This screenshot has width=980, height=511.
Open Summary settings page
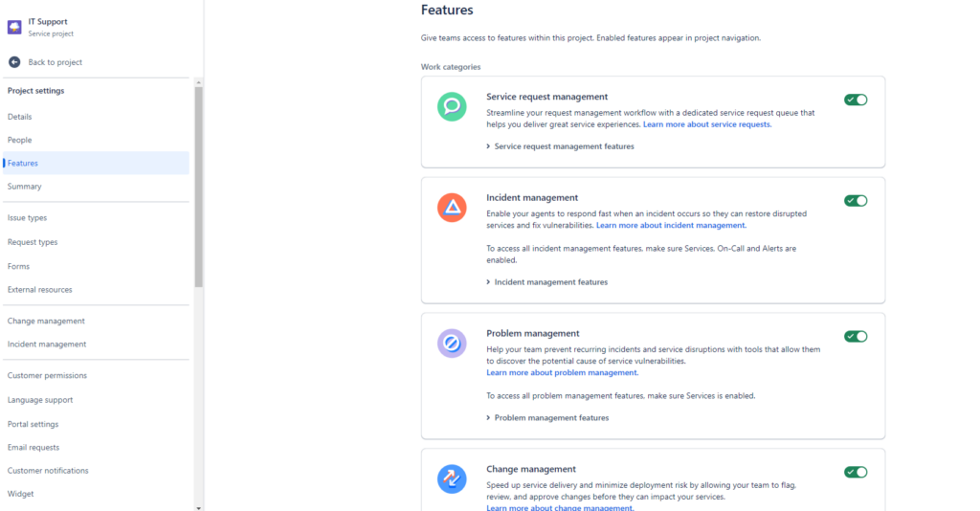(24, 187)
